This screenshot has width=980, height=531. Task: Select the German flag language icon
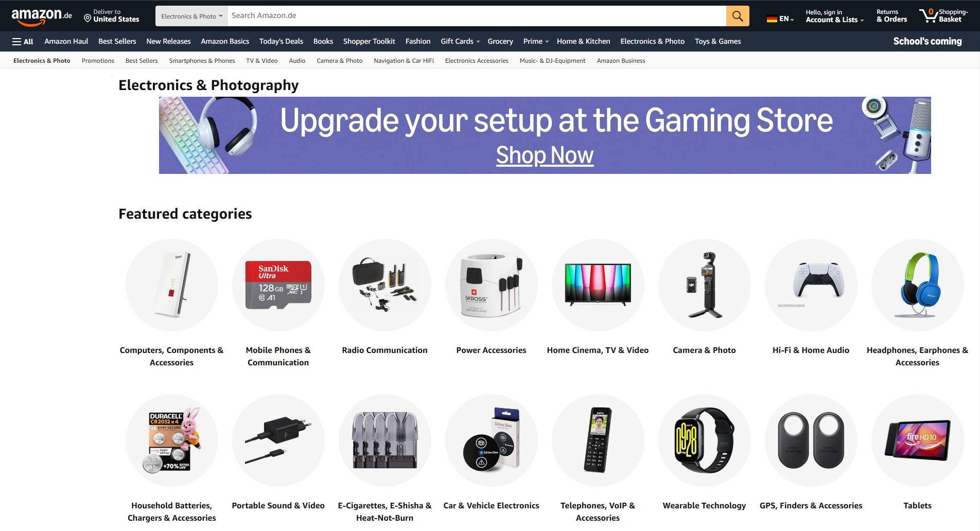772,19
